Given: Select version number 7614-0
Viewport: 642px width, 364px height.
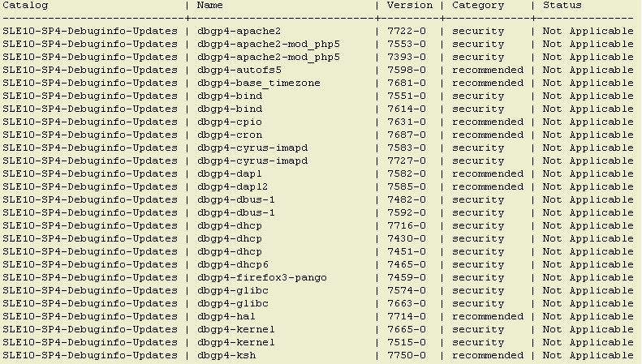Looking at the screenshot, I should click(407, 109).
